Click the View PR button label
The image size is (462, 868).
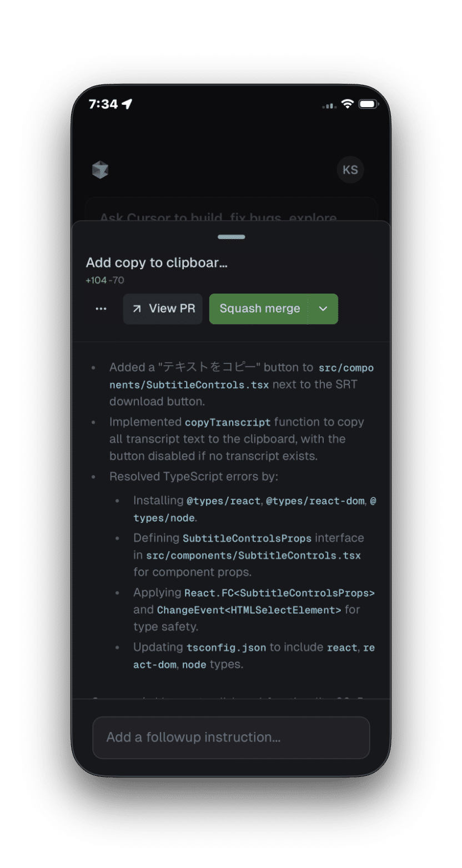tap(172, 309)
